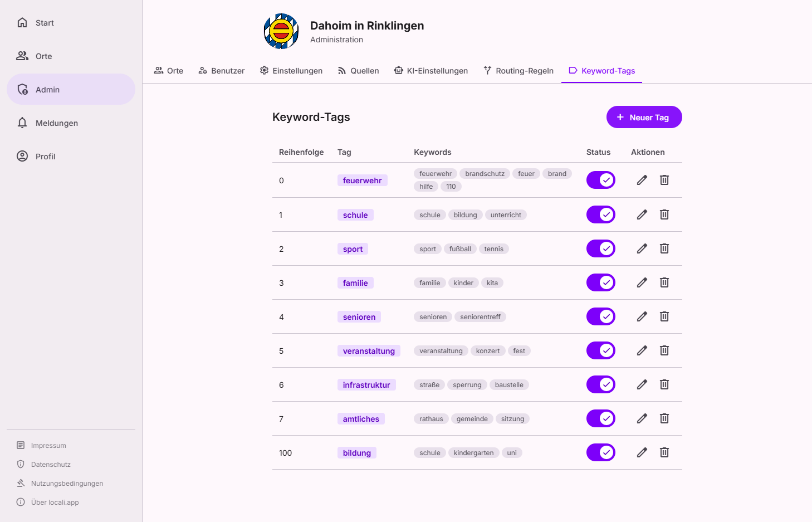This screenshot has width=812, height=522.
Task: Switch to the Quellen tab
Action: [358, 70]
